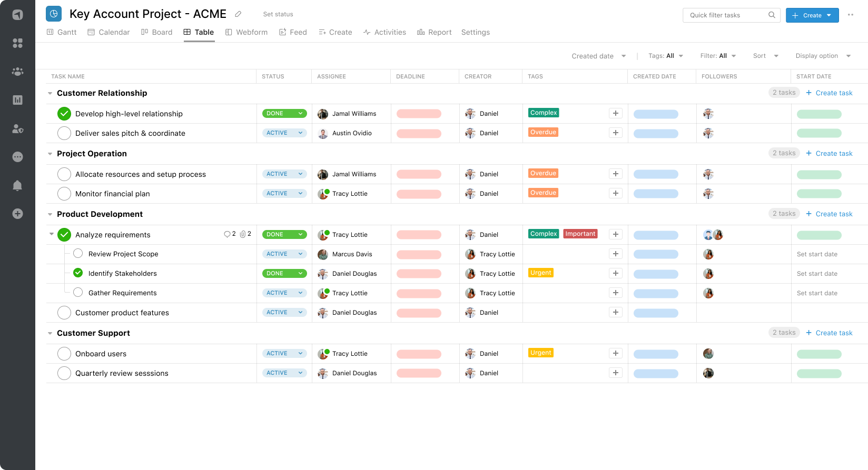Mark Monitor financial plan as complete
The image size is (868, 470).
coord(64,194)
